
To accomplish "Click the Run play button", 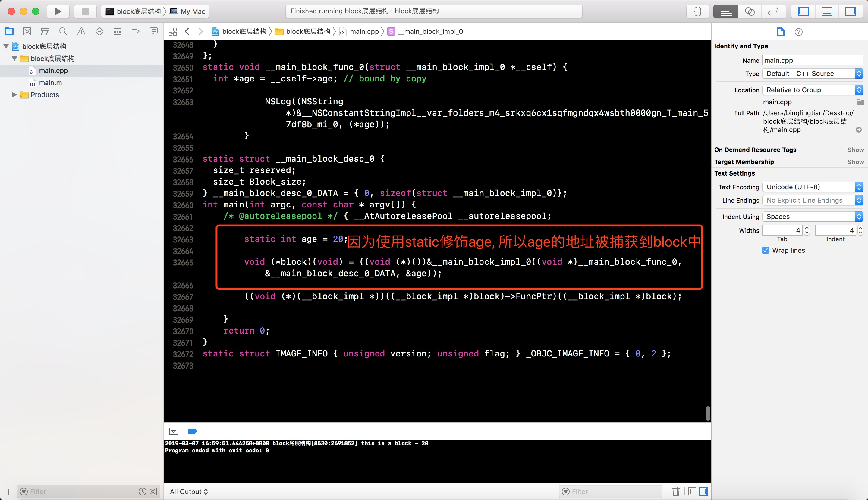I will [58, 11].
